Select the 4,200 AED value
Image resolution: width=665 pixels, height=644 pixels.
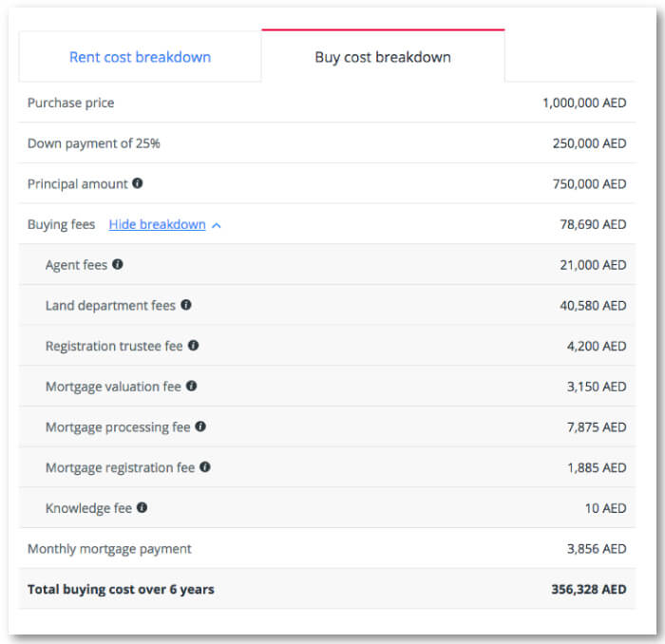click(597, 346)
